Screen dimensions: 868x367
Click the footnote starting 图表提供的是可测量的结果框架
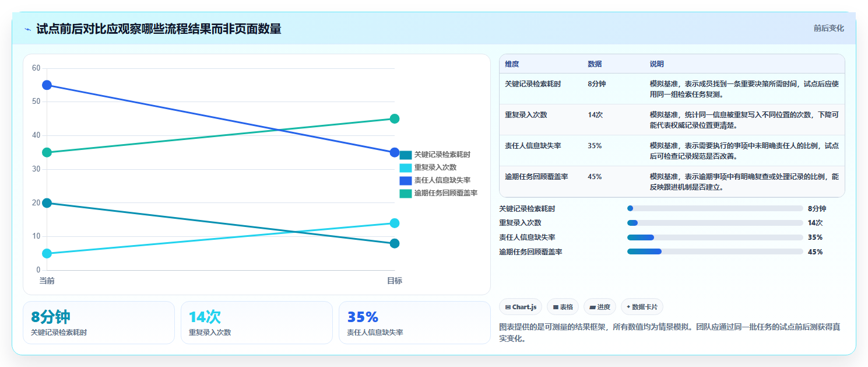point(670,333)
